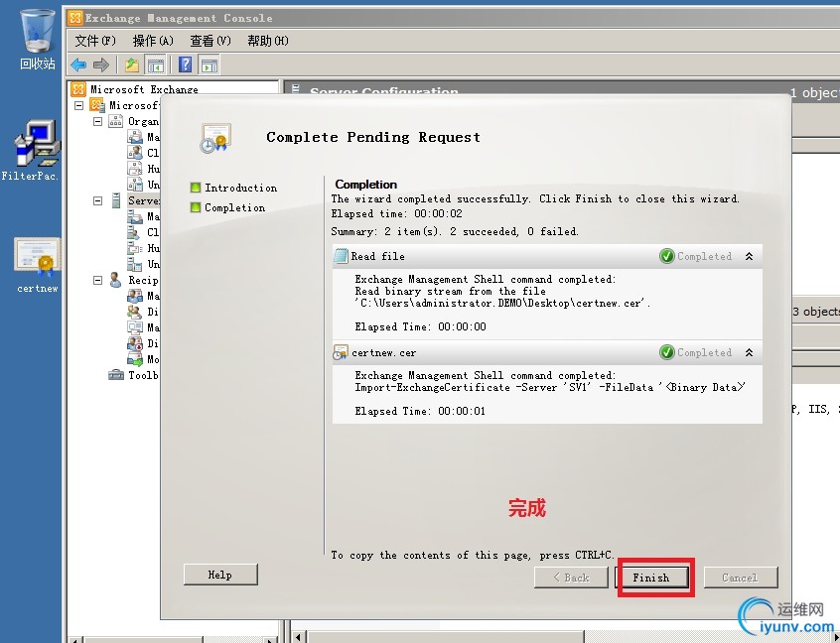Viewport: 840px width, 643px height.
Task: Click the notepad icon beside Read file
Action: (341, 256)
